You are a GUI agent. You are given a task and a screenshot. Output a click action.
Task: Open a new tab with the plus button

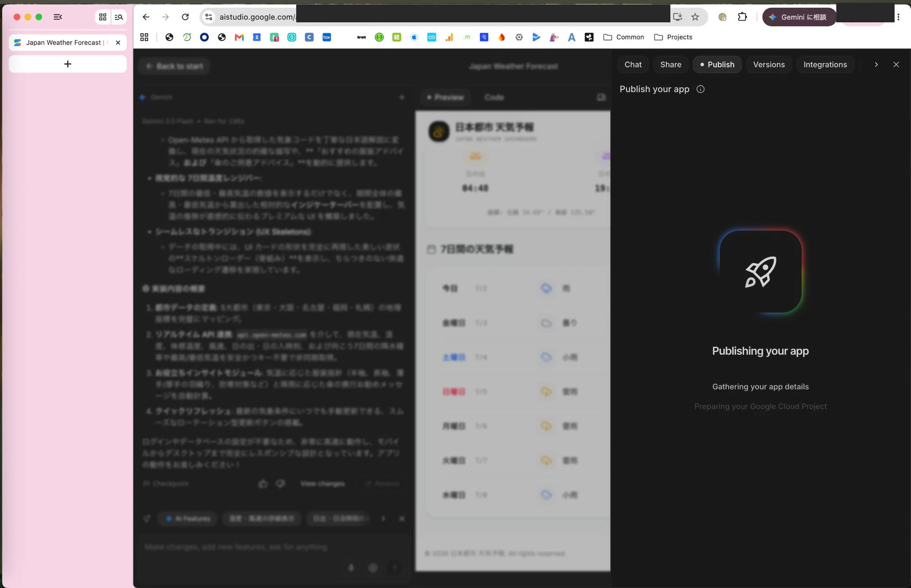coord(67,64)
